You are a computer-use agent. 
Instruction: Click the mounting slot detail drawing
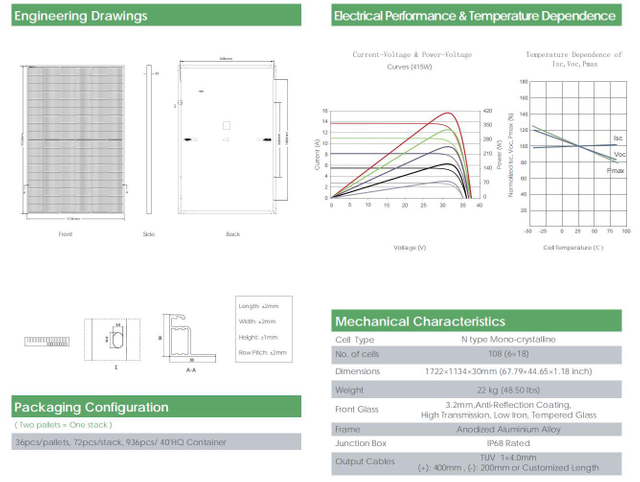(x=112, y=340)
